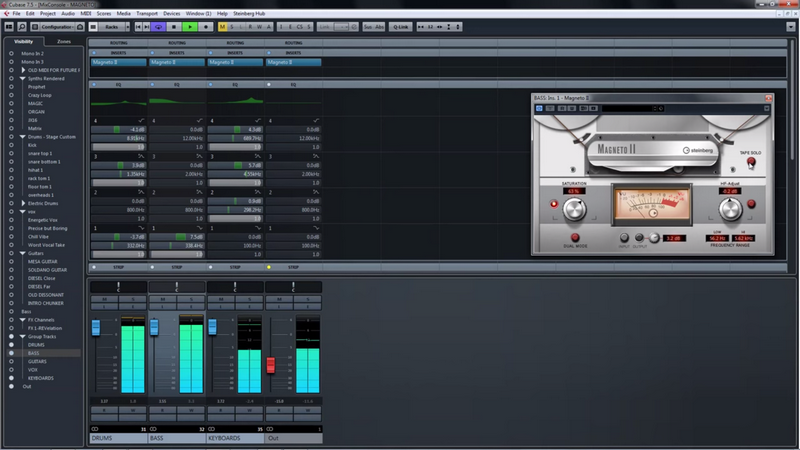Click the 63 % saturation value field
Viewport: 800px width, 450px height.
(574, 191)
